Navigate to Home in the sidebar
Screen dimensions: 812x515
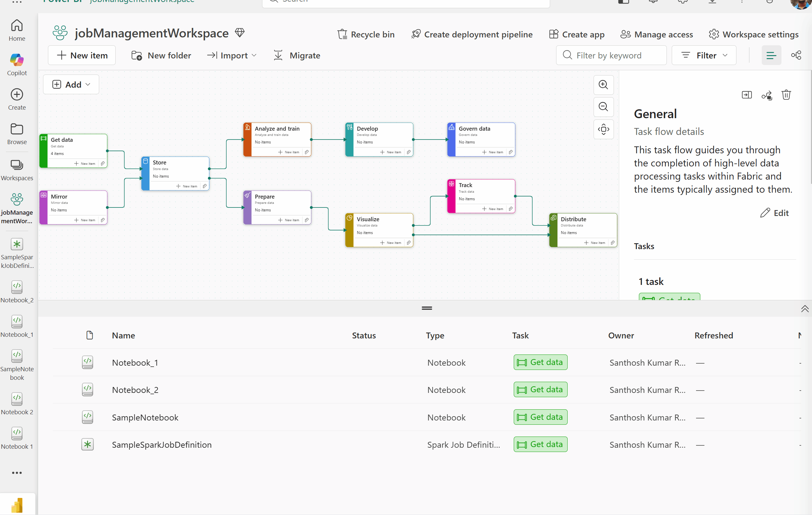pos(16,30)
